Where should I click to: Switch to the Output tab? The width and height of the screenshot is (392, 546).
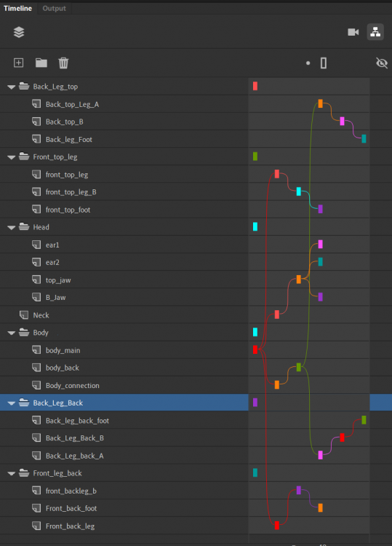[x=54, y=8]
